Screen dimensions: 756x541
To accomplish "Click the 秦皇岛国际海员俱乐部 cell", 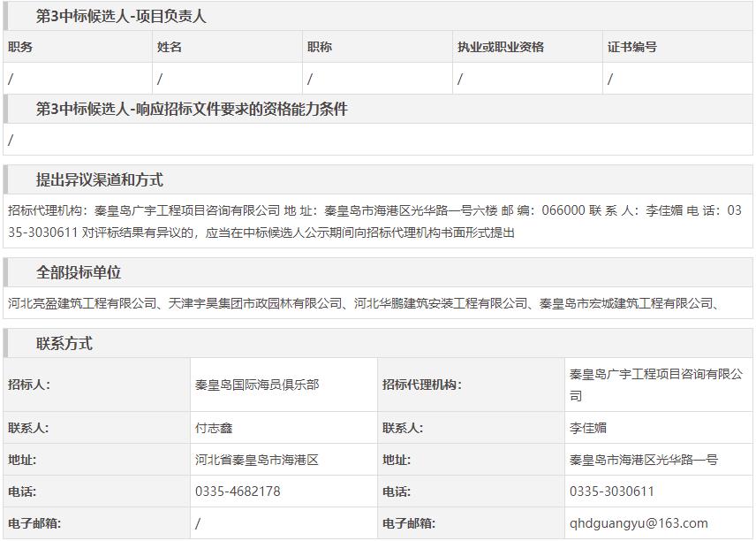I will tap(257, 385).
